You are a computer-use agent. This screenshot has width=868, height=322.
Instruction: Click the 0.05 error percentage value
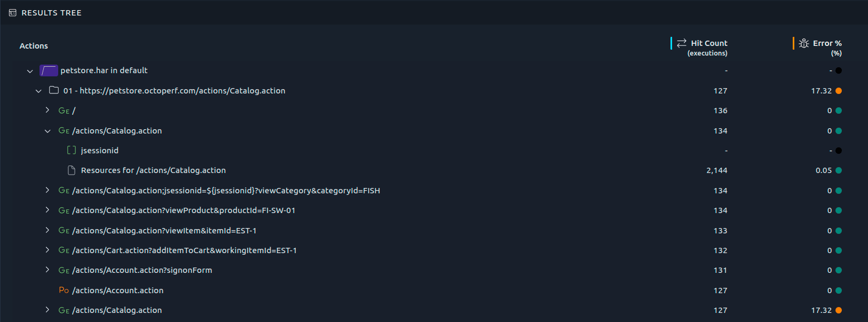pyautogui.click(x=824, y=170)
